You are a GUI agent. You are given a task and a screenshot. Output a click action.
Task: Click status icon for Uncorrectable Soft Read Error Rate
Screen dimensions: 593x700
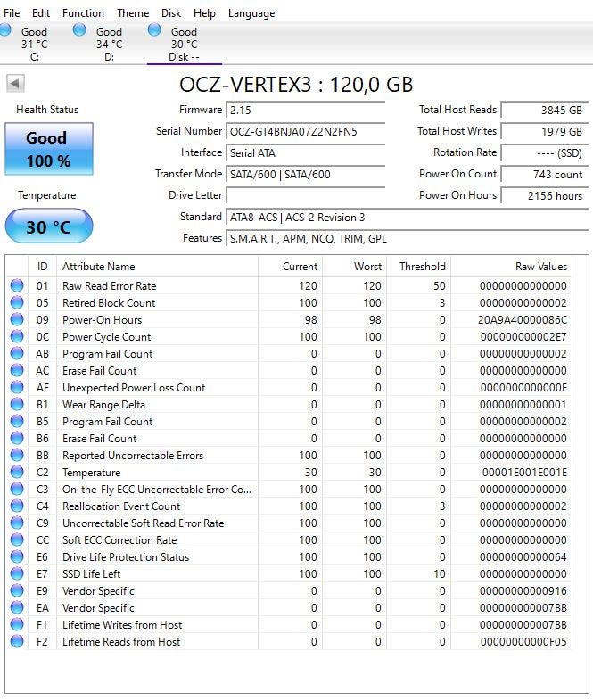(x=17, y=523)
